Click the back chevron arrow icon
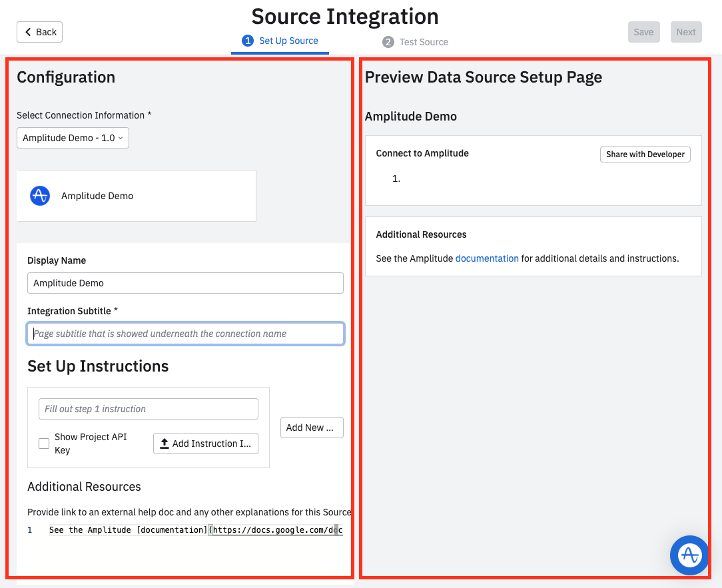The width and height of the screenshot is (722, 588). (29, 32)
